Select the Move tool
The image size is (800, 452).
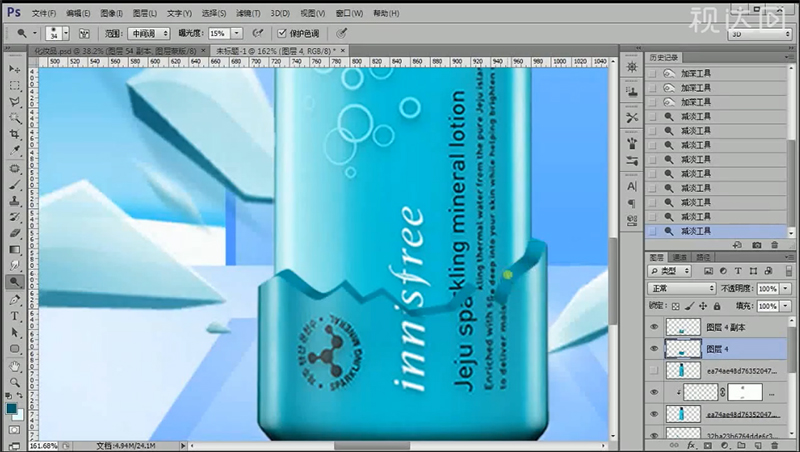tap(14, 69)
